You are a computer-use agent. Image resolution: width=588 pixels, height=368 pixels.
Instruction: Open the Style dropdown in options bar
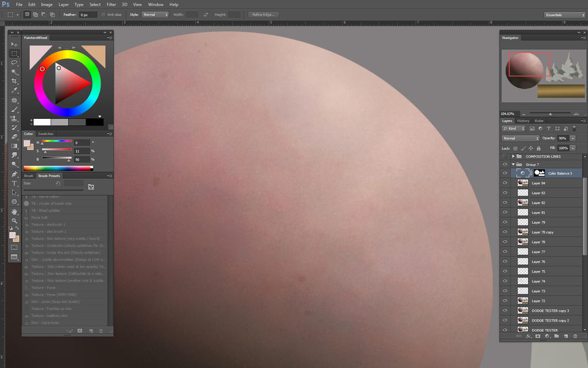[x=155, y=14]
